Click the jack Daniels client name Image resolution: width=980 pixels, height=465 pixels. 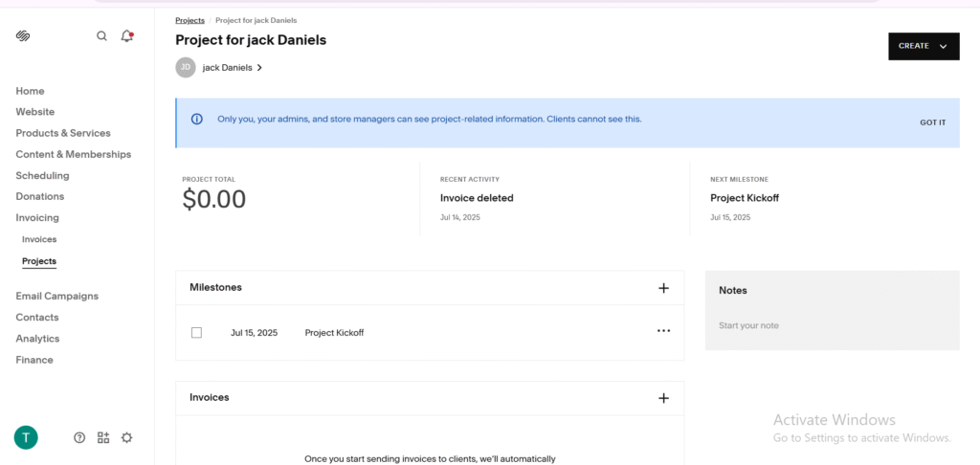tap(228, 68)
